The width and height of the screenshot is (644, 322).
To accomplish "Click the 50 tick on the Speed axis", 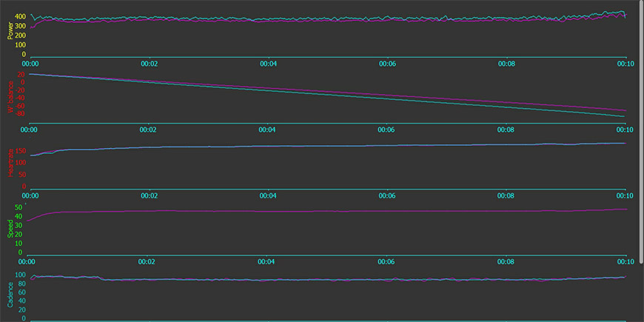I will pyautogui.click(x=18, y=207).
